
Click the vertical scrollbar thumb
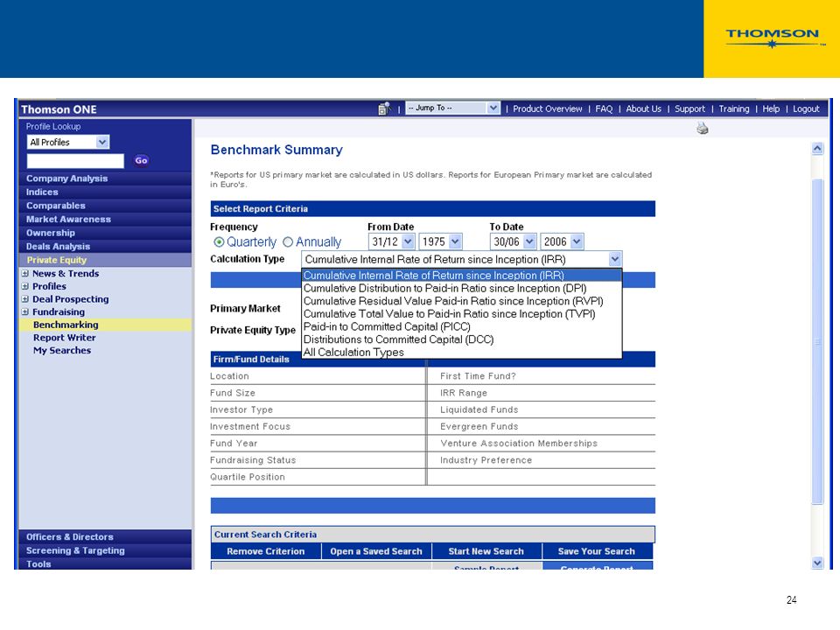(x=817, y=341)
